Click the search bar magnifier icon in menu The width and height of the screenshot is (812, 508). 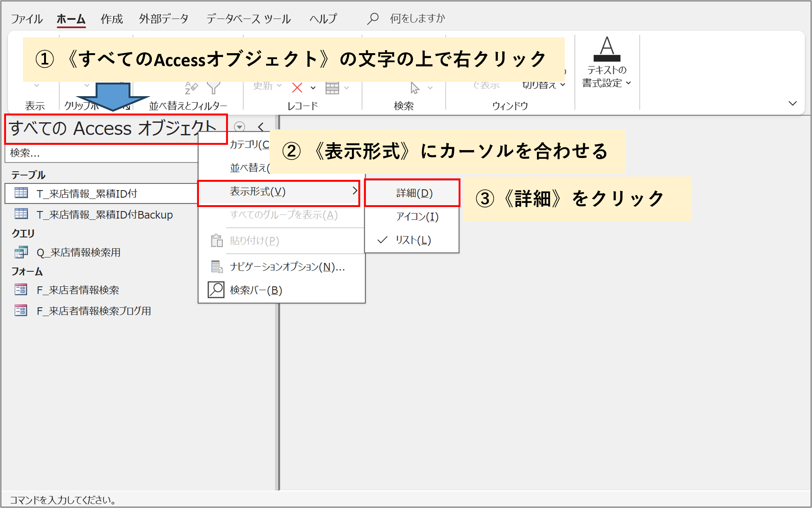point(216,290)
